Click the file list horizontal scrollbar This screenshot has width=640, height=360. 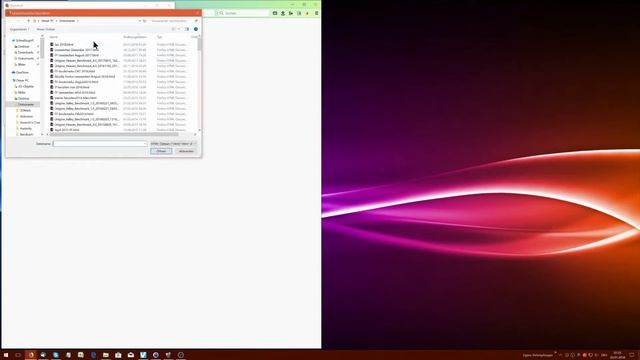pos(114,134)
